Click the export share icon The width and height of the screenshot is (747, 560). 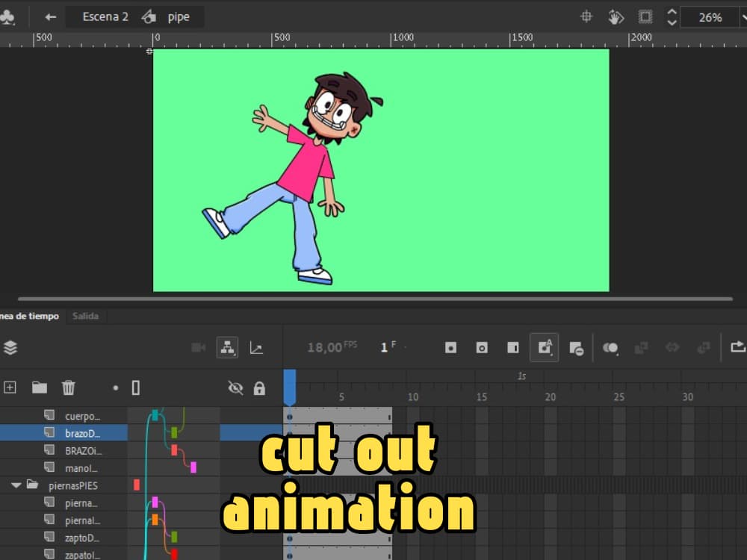[x=738, y=347]
